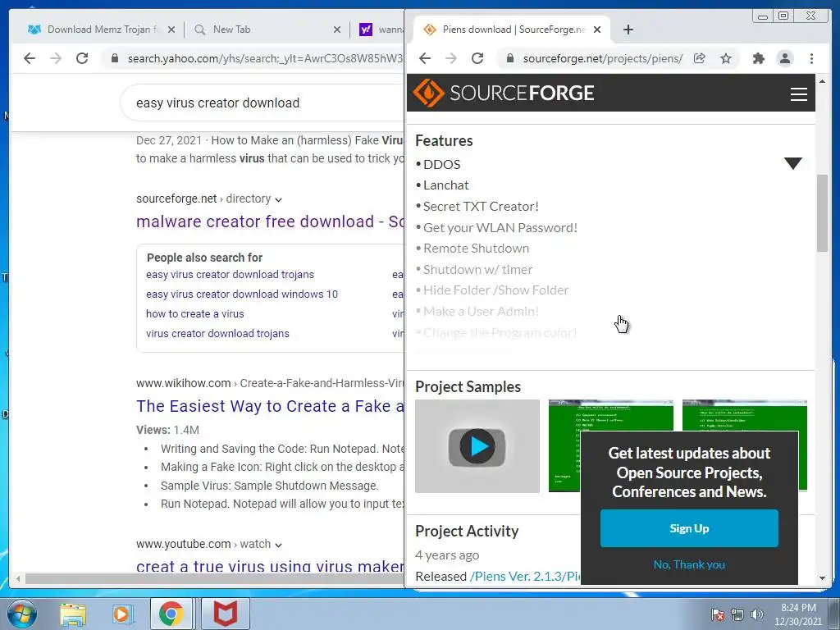This screenshot has width=840, height=630.
Task: Open malware creator free download result
Action: 270,221
